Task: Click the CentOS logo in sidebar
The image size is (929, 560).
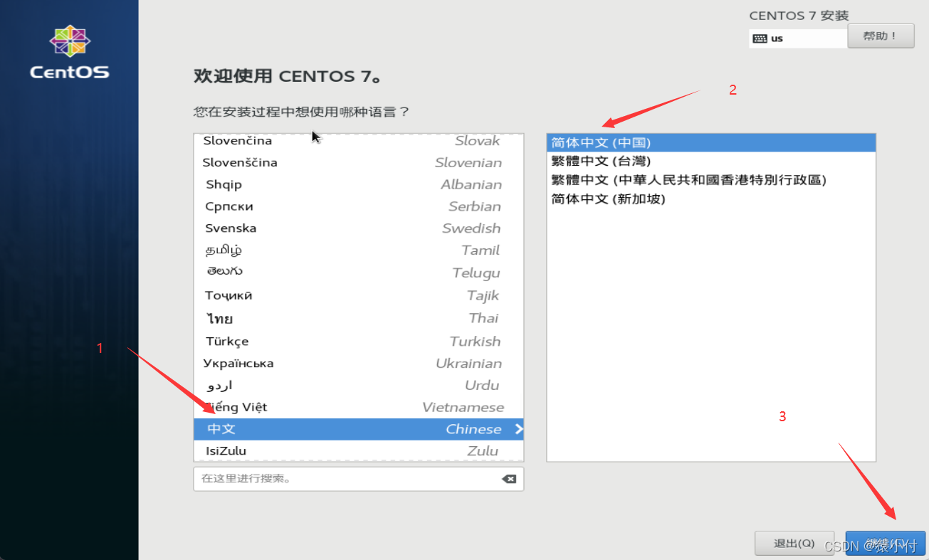Action: tap(70, 52)
